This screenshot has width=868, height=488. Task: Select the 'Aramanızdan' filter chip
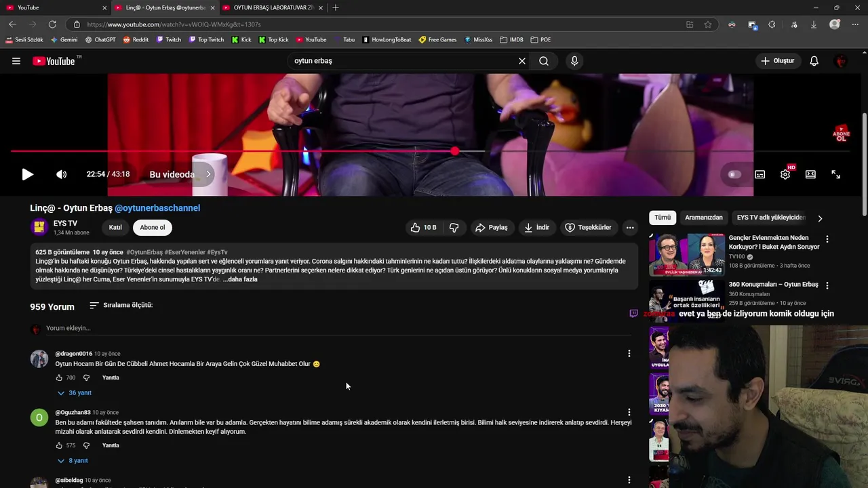[x=704, y=218]
